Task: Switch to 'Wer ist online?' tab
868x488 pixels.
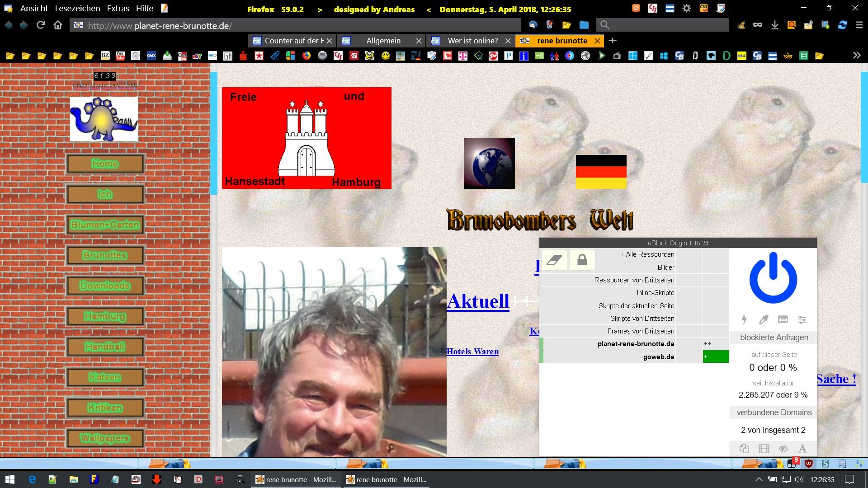Action: 472,41
